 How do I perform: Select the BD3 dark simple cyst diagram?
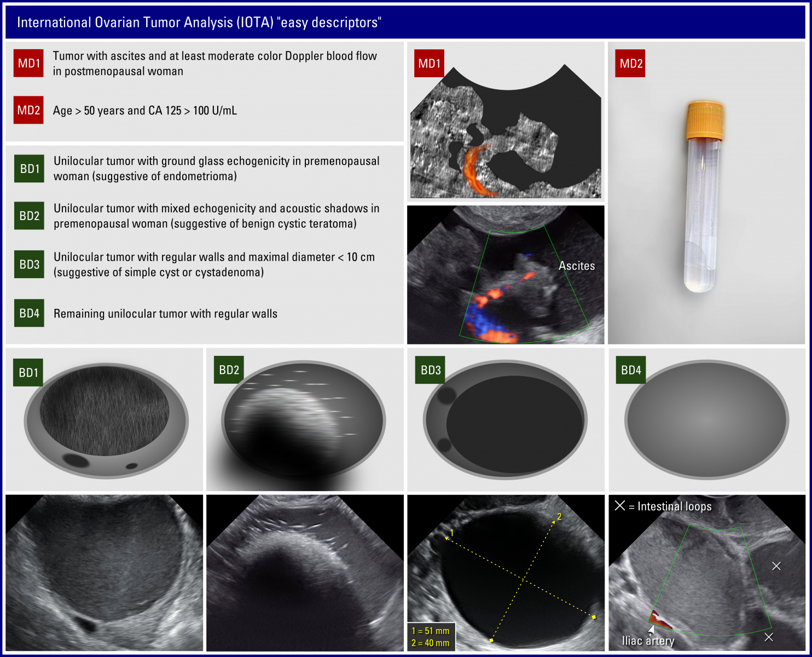pos(506,420)
